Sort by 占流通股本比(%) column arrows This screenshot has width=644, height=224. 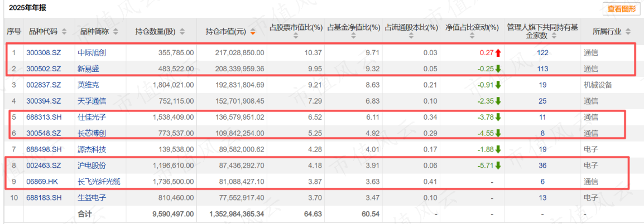411,36
